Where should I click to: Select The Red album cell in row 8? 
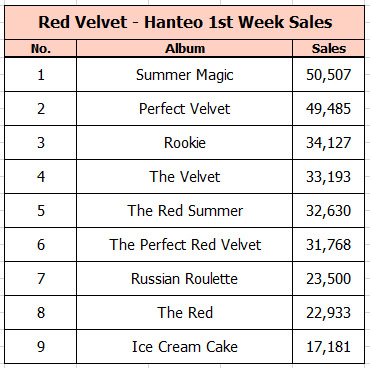click(x=185, y=313)
